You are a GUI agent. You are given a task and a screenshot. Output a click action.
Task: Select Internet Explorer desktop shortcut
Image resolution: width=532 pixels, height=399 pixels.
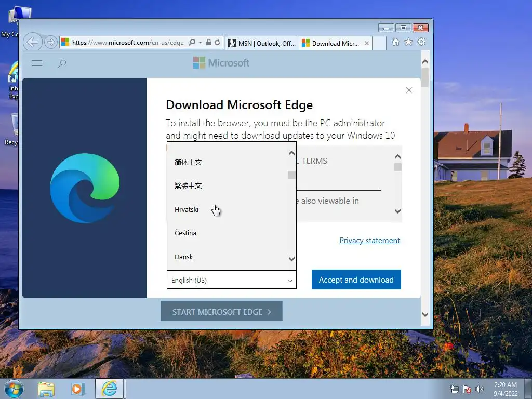13,81
